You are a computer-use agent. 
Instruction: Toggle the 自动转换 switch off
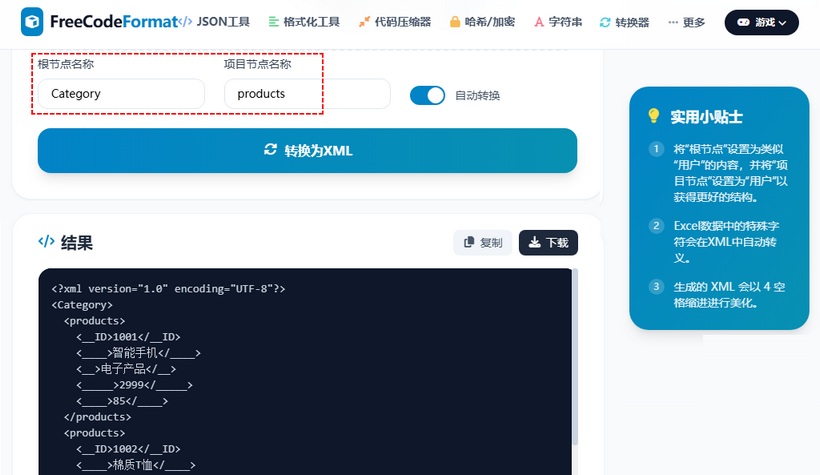[x=427, y=95]
